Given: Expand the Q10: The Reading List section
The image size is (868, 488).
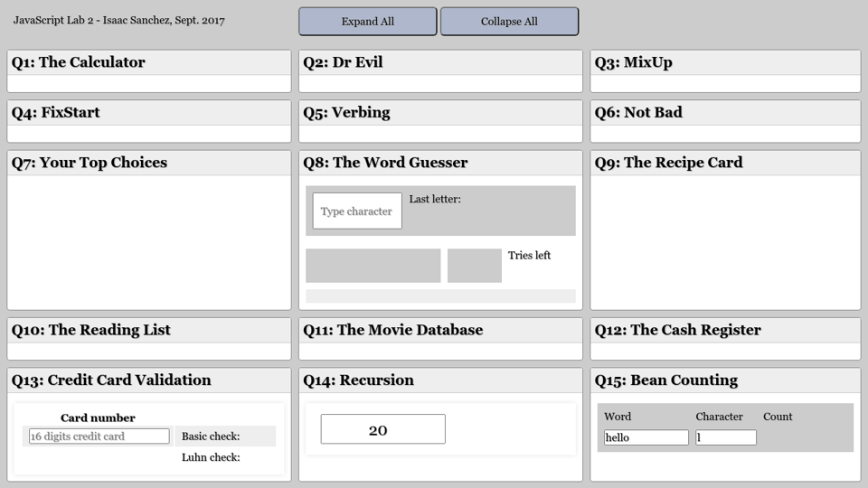Looking at the screenshot, I should point(149,330).
